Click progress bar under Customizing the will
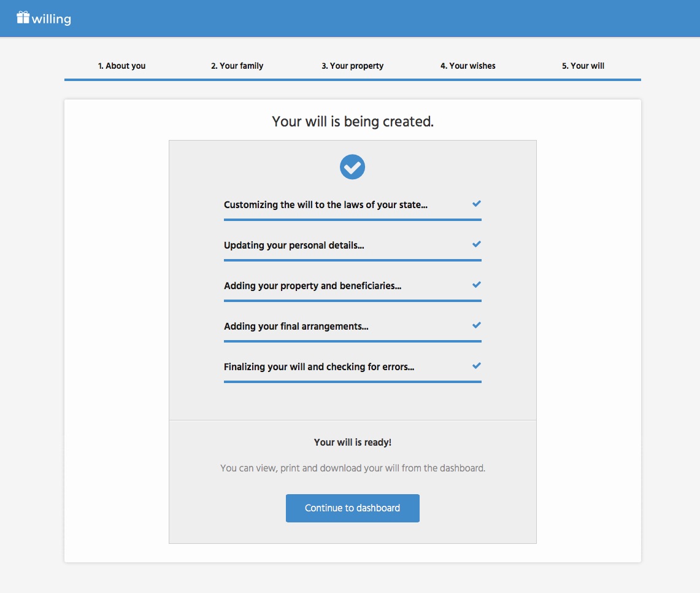Image resolution: width=700 pixels, height=593 pixels. point(353,220)
